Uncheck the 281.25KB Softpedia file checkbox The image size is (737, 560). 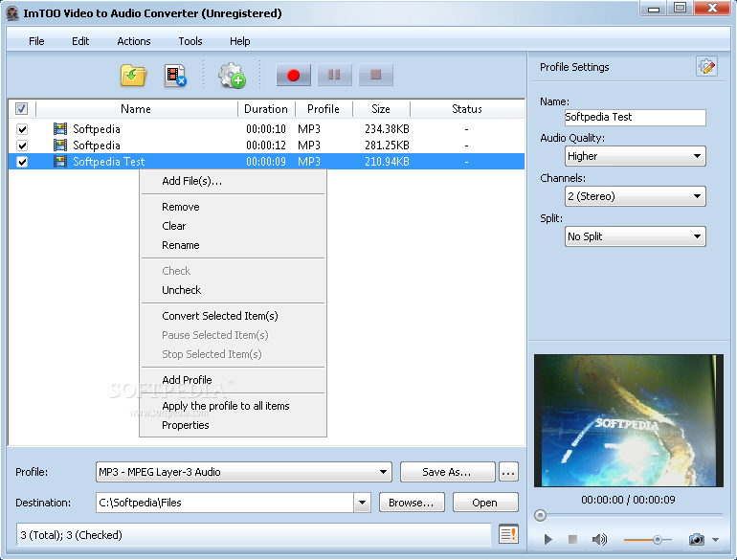pyautogui.click(x=22, y=146)
